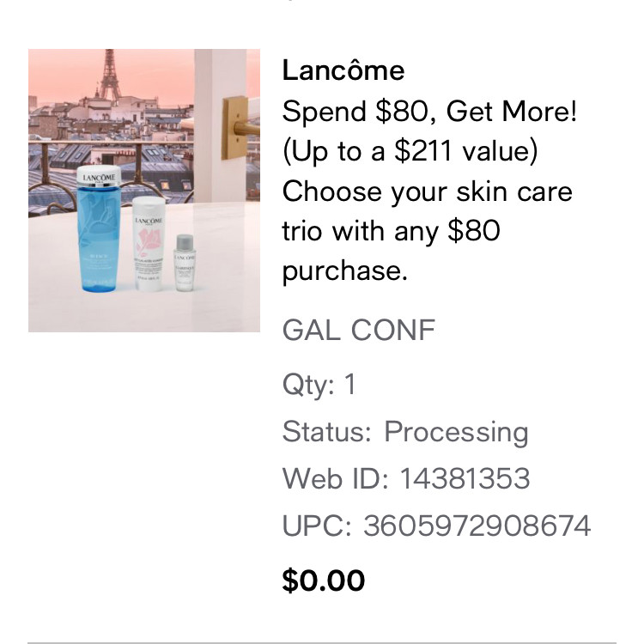Select the Web ID 14381353 number
The width and height of the screenshot is (644, 644).
point(464,478)
